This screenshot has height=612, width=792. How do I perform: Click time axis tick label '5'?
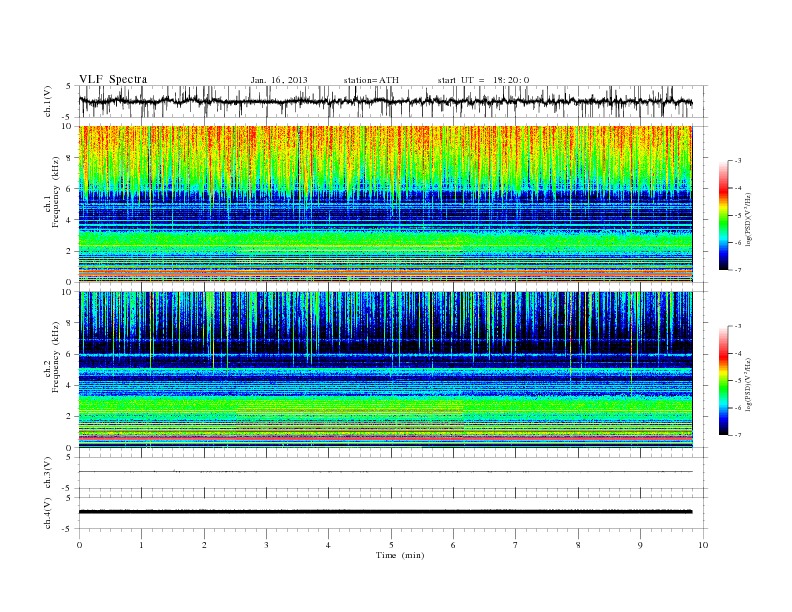[391, 545]
